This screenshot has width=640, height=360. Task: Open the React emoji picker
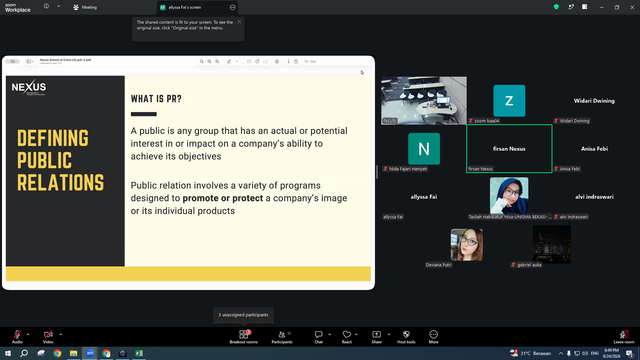[347, 337]
